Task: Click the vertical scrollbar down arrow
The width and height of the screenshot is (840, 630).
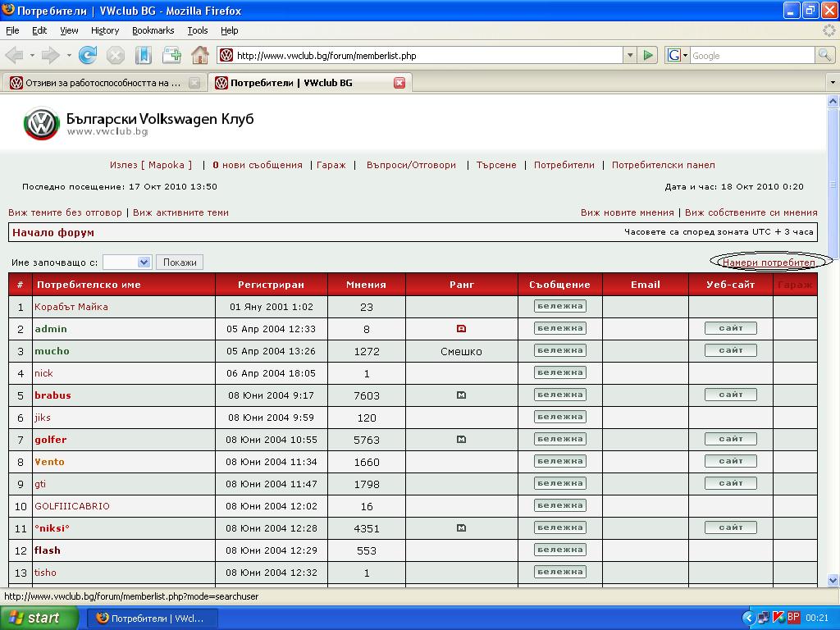Action: [832, 579]
